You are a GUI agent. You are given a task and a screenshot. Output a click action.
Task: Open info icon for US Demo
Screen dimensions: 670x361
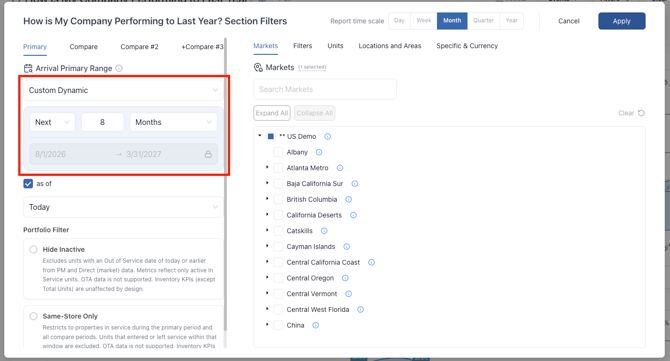(327, 137)
